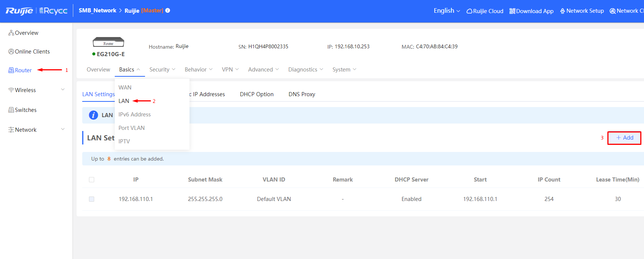Click the Add LAN entry button
Viewport: 644px width, 259px height.
[x=624, y=138]
